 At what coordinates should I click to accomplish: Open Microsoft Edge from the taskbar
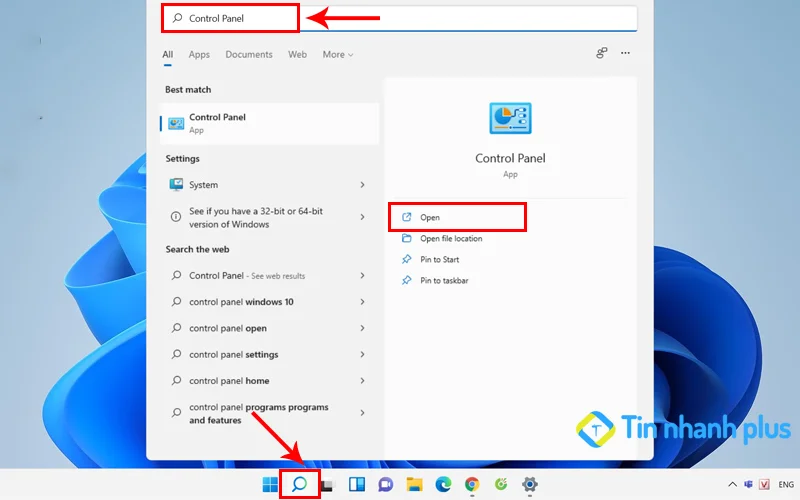(x=443, y=485)
